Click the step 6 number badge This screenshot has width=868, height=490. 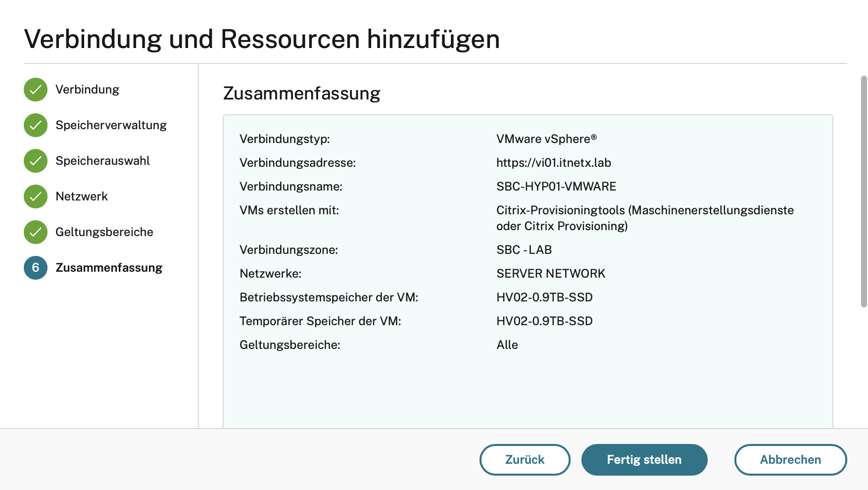click(x=36, y=268)
